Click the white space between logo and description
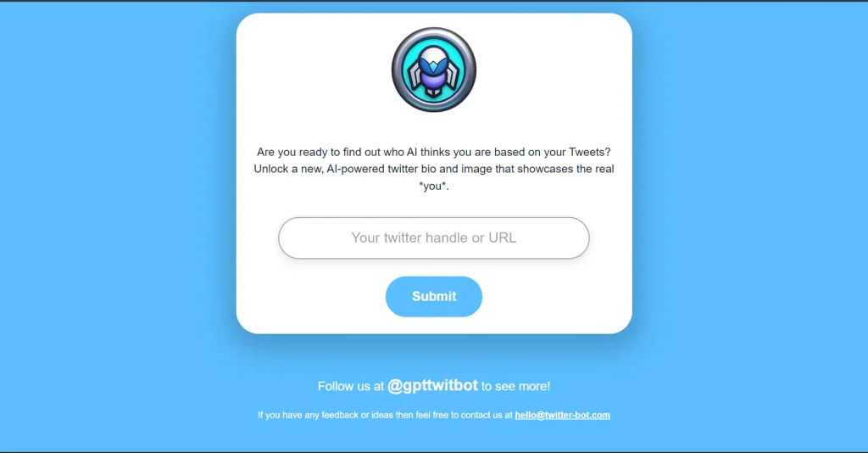The image size is (868, 453). tap(433, 128)
